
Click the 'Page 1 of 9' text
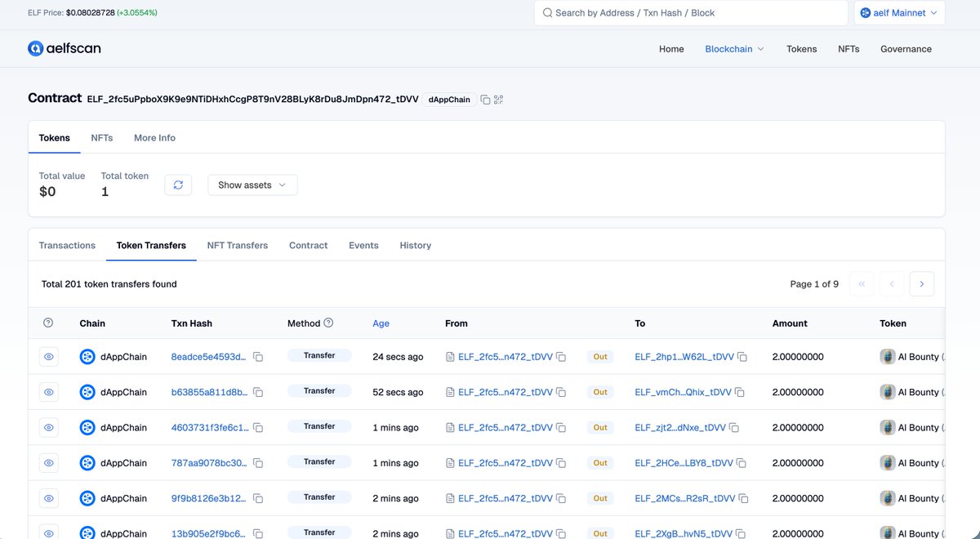pyautogui.click(x=814, y=284)
